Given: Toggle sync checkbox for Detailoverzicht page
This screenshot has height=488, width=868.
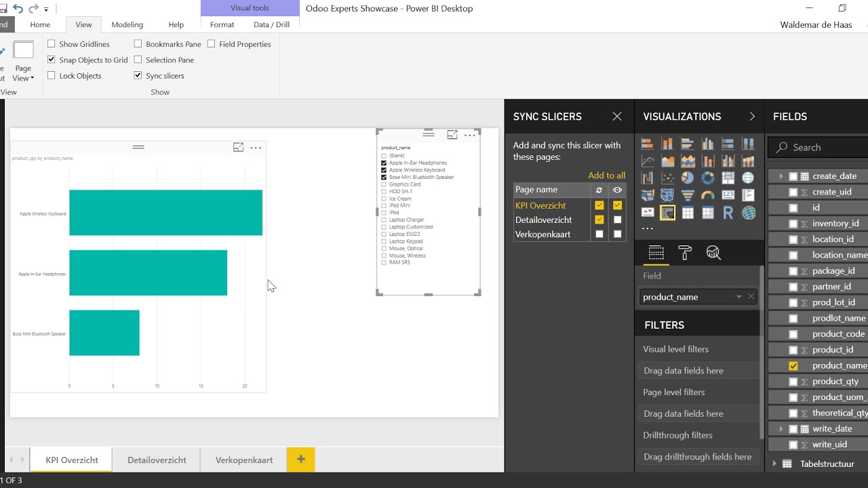Looking at the screenshot, I should tap(599, 220).
